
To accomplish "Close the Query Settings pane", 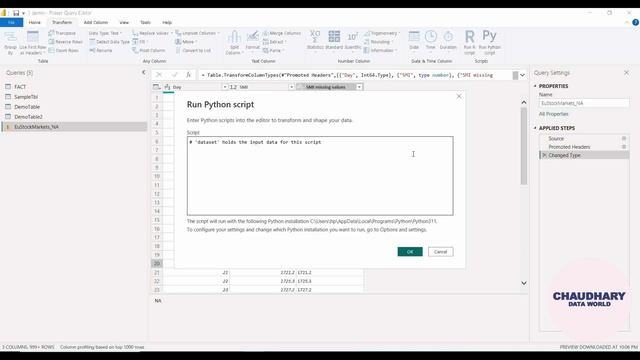I will (627, 73).
